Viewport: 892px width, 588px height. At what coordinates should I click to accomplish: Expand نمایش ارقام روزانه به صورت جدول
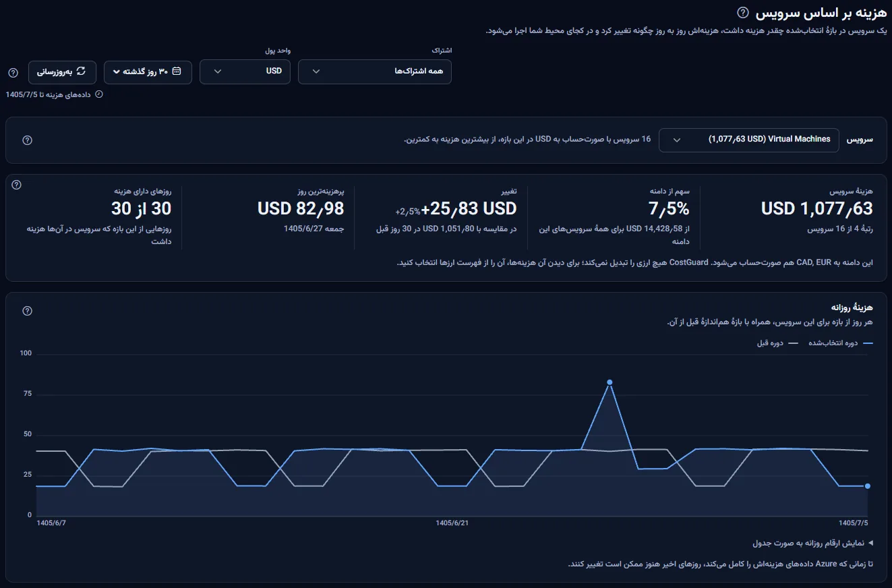coord(812,543)
